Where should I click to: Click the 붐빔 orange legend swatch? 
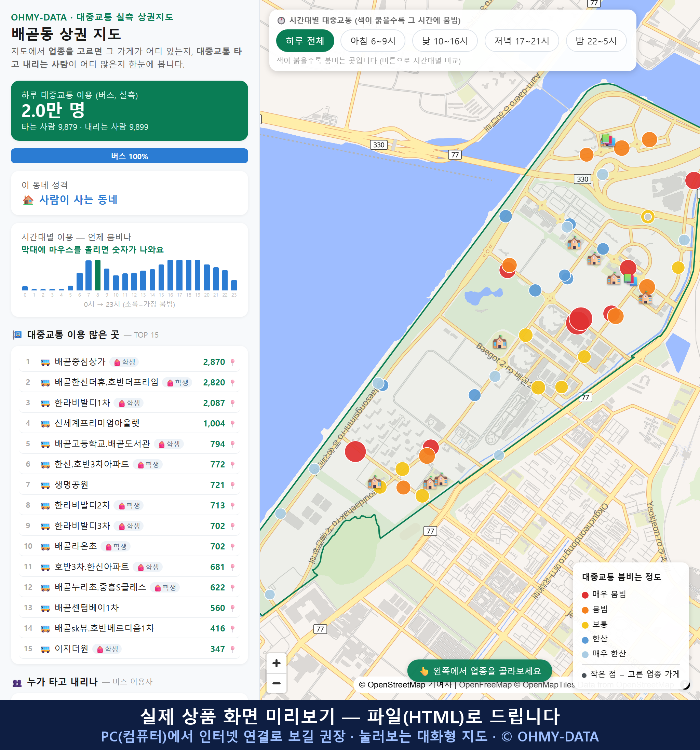(x=585, y=610)
